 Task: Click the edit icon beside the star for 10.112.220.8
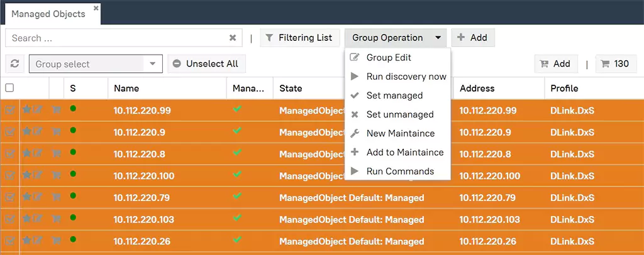(x=38, y=154)
